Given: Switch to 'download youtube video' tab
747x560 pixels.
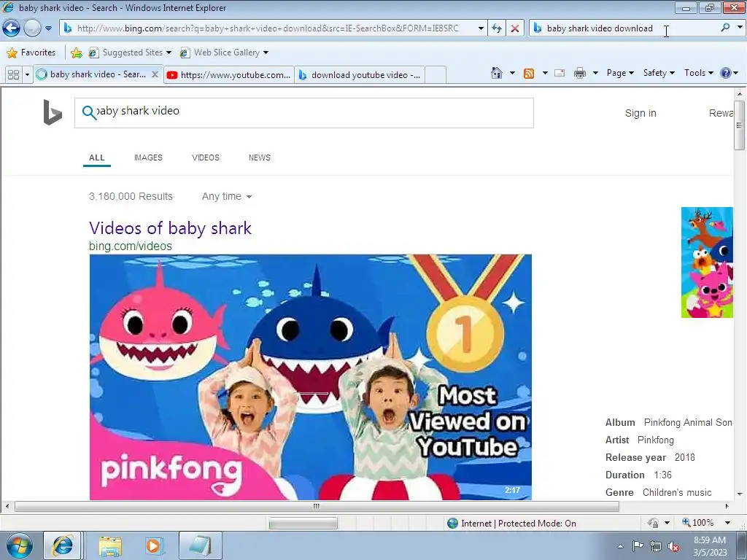Looking at the screenshot, I should coord(360,75).
